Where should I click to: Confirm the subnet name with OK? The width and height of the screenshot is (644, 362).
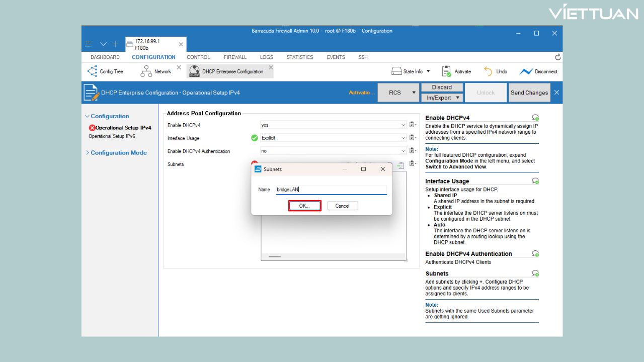click(304, 206)
